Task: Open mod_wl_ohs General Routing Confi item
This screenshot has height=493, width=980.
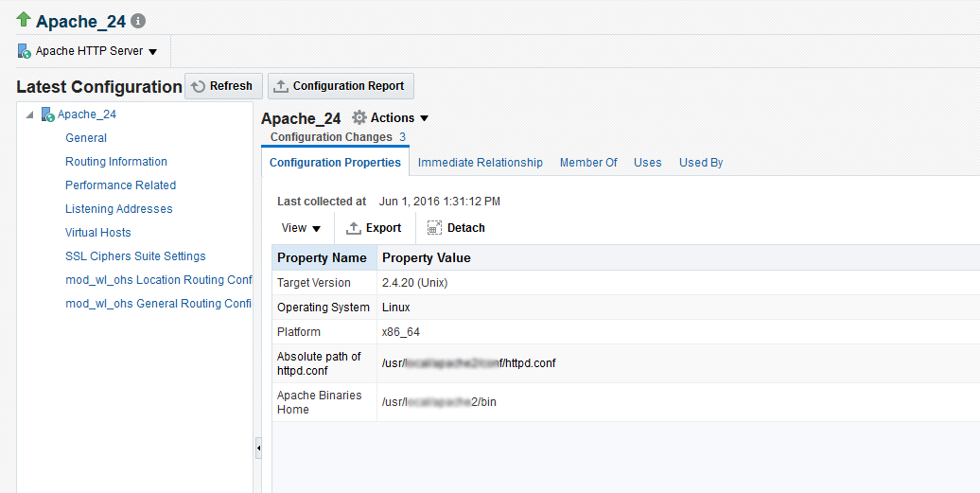Action: coord(159,305)
